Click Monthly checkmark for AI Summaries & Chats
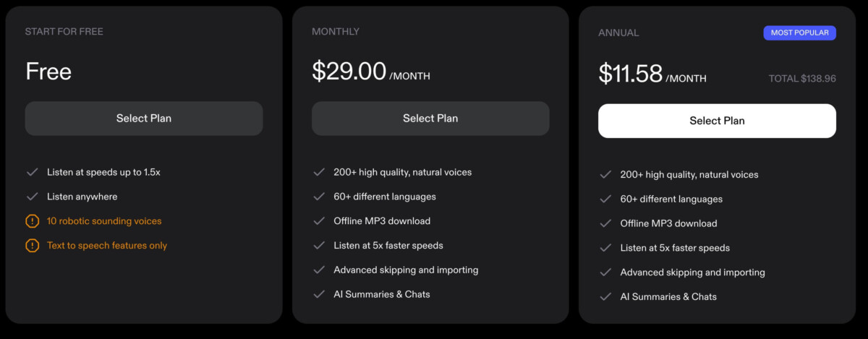This screenshot has height=339, width=868. click(318, 294)
